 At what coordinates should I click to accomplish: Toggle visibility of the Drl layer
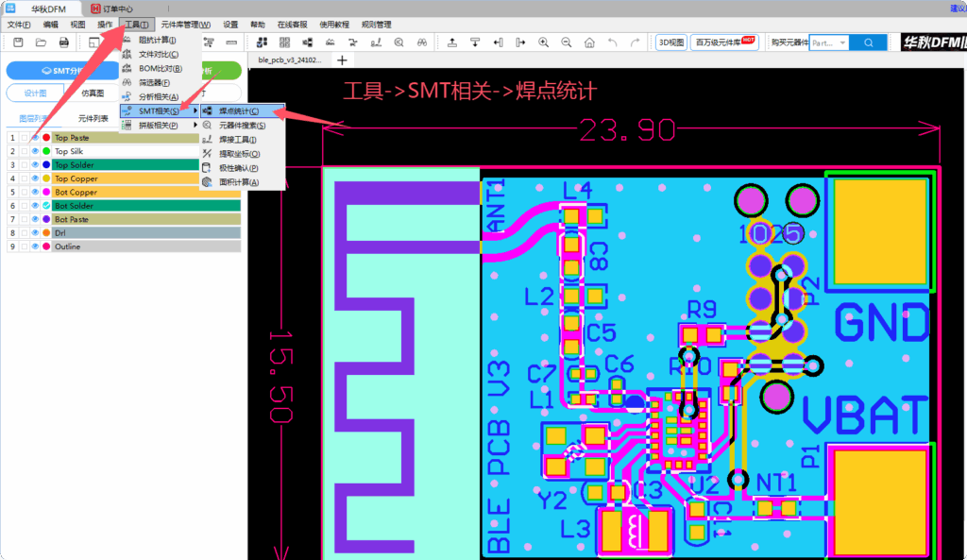35,233
